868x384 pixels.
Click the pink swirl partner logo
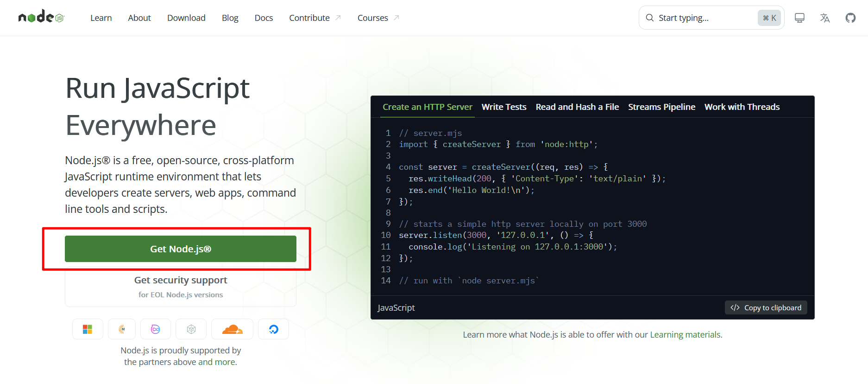(156, 329)
